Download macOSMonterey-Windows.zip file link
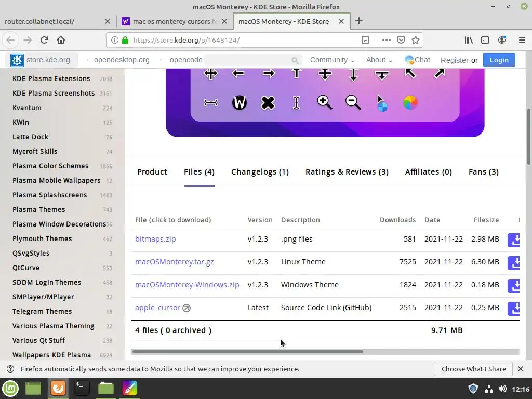 point(187,285)
